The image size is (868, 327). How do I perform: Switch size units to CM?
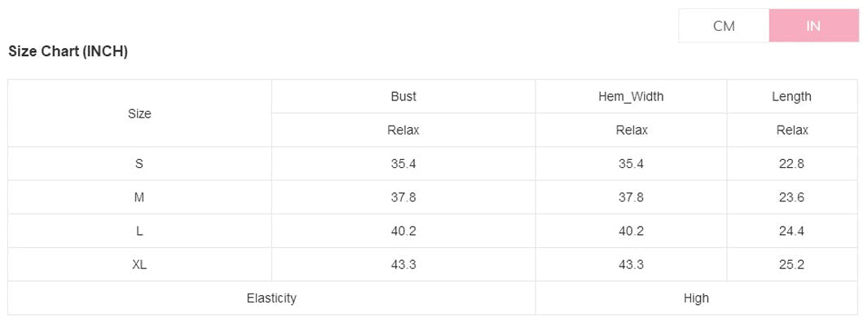click(x=724, y=26)
